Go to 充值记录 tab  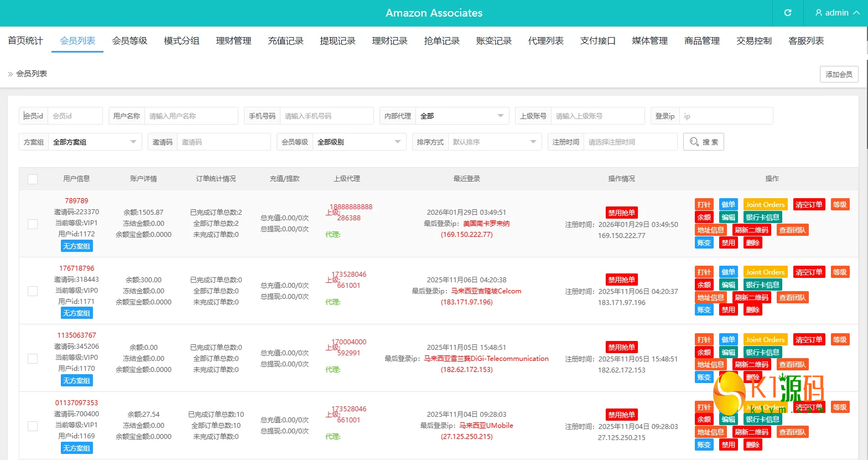pos(285,40)
